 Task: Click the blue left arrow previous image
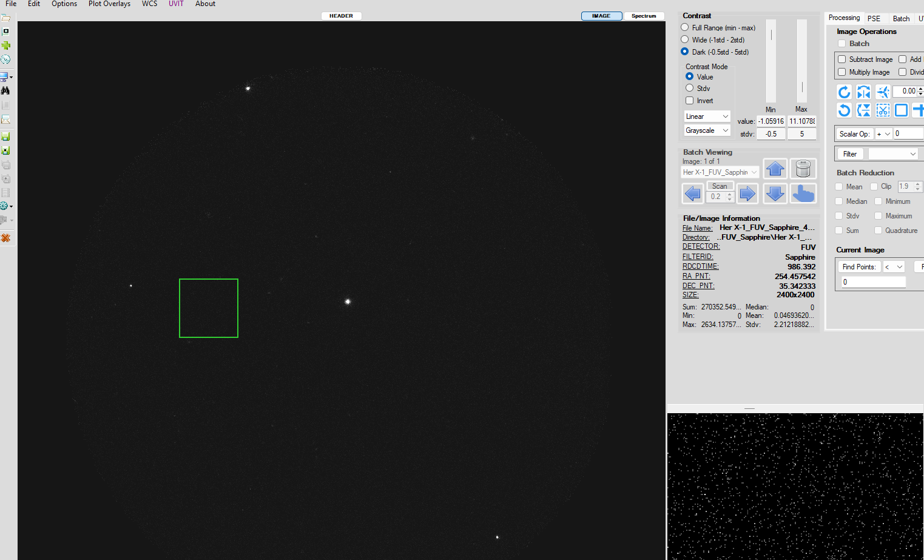[x=693, y=194]
